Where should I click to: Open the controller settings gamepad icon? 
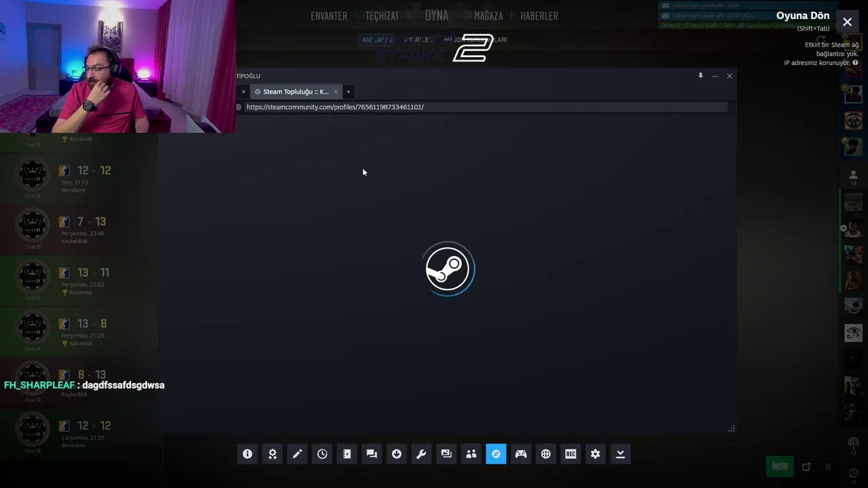[521, 454]
